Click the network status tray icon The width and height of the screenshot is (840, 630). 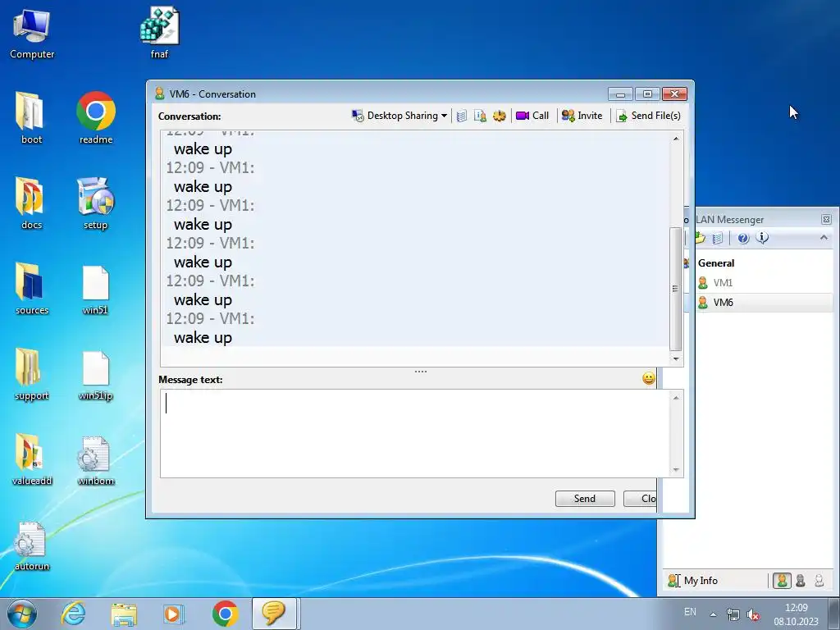click(x=733, y=614)
